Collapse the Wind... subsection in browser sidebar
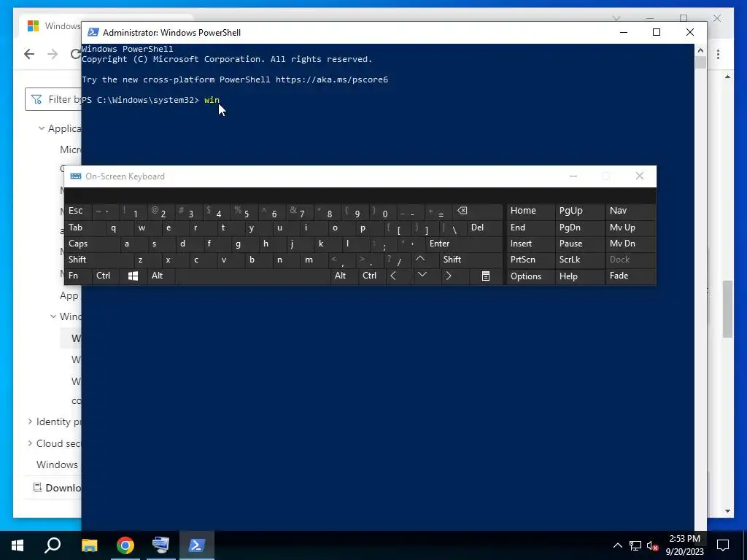 coord(53,316)
